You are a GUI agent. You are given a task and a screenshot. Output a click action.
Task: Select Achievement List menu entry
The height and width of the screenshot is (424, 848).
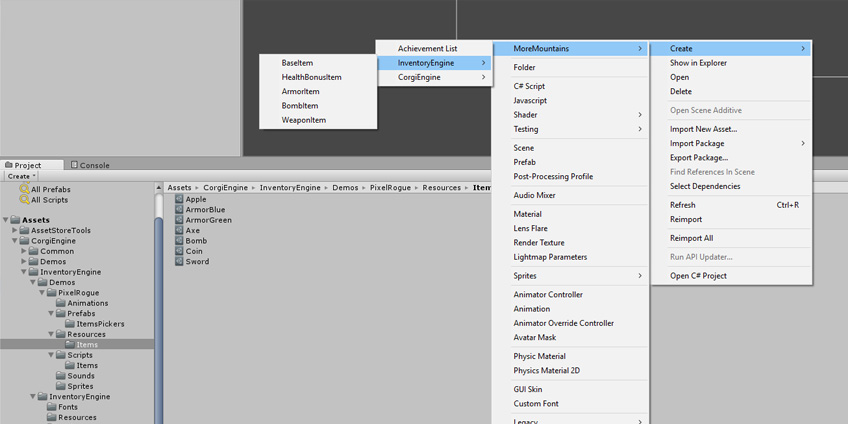pyautogui.click(x=434, y=49)
